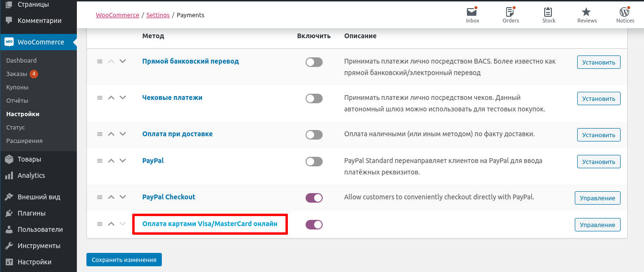Viewport: 644px width, 272px height.
Task: Disable the PayPal Checkout toggle
Action: (314, 198)
